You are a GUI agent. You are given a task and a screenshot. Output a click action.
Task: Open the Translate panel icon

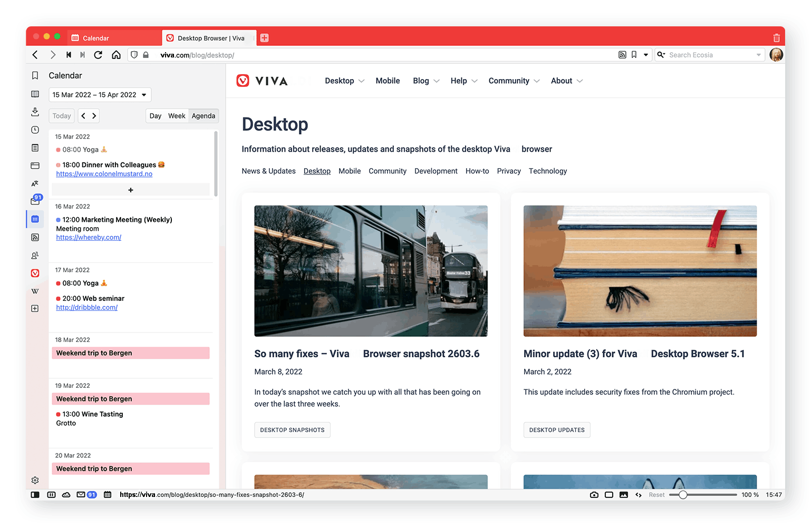click(x=35, y=183)
